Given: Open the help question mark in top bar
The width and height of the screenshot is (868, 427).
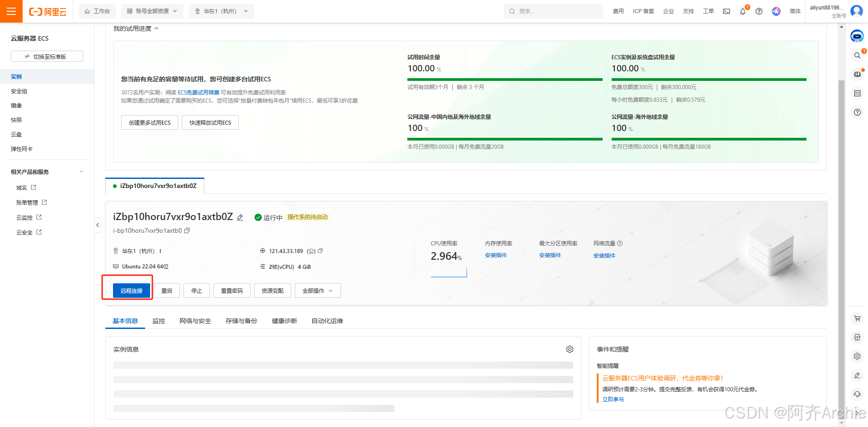Looking at the screenshot, I should [759, 11].
